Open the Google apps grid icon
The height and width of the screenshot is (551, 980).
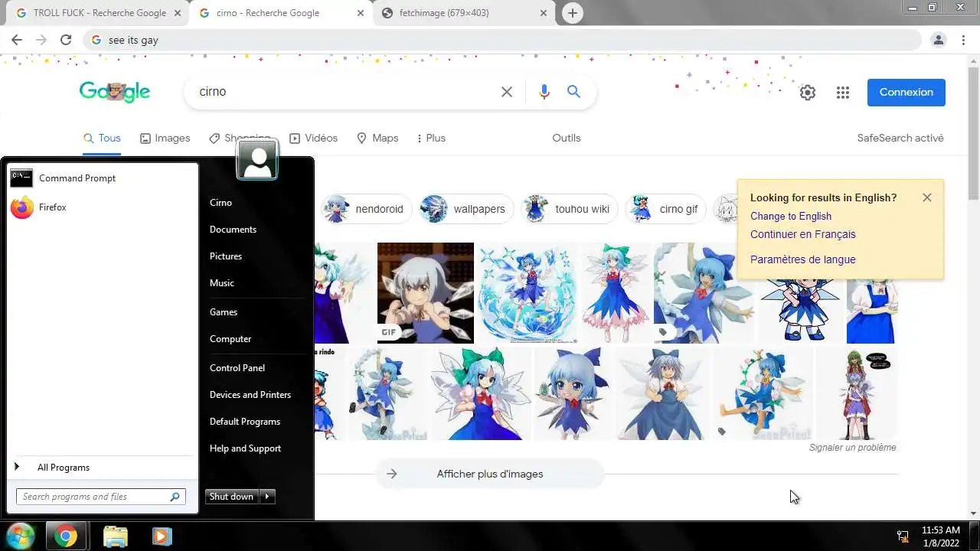pyautogui.click(x=843, y=93)
